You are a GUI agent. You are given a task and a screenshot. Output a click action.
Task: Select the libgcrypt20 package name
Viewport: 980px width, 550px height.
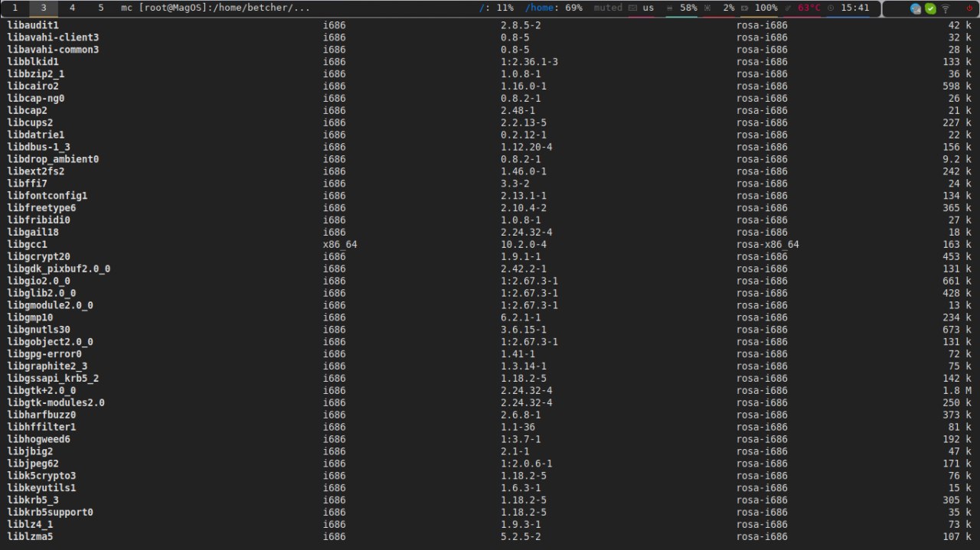[39, 257]
